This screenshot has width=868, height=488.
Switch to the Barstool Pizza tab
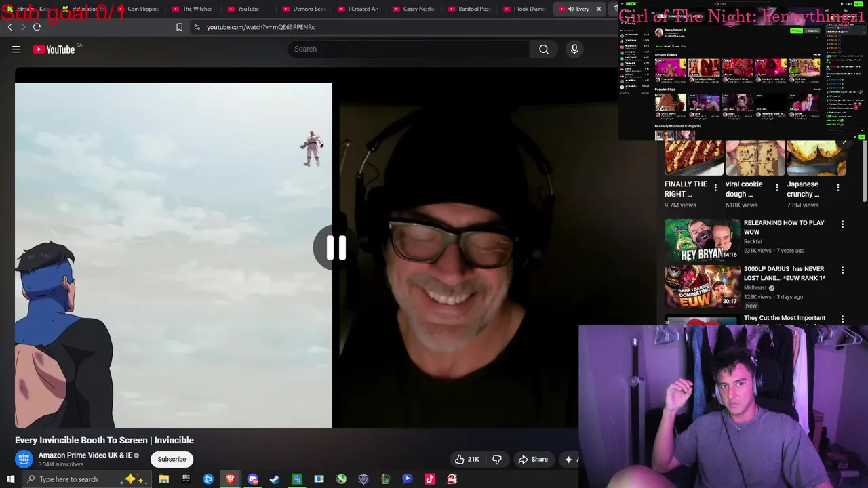point(470,9)
